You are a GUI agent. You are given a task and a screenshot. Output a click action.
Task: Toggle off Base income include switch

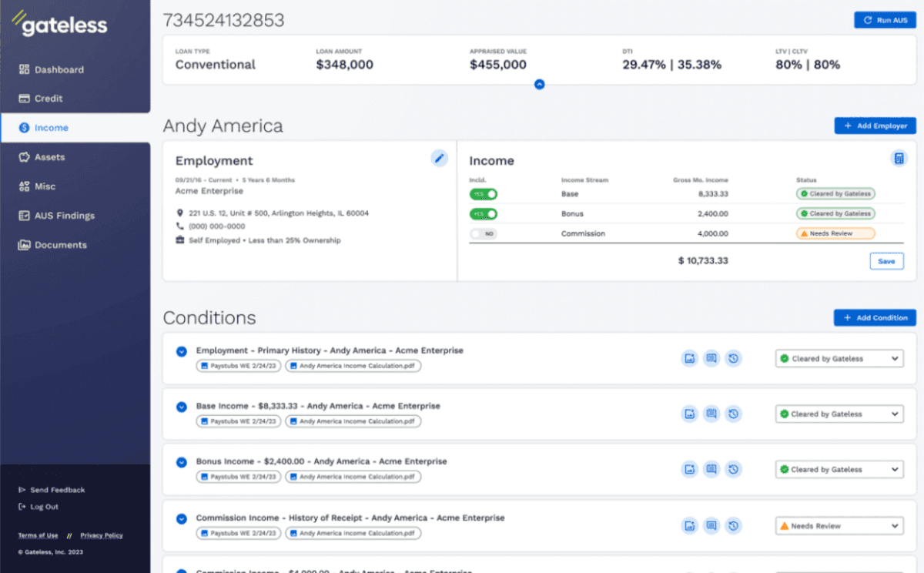pyautogui.click(x=484, y=194)
